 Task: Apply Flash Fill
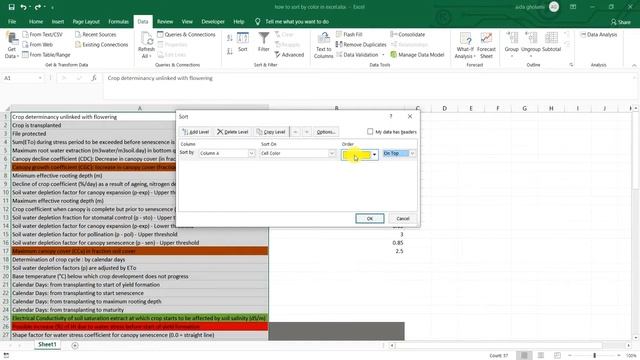coord(349,35)
